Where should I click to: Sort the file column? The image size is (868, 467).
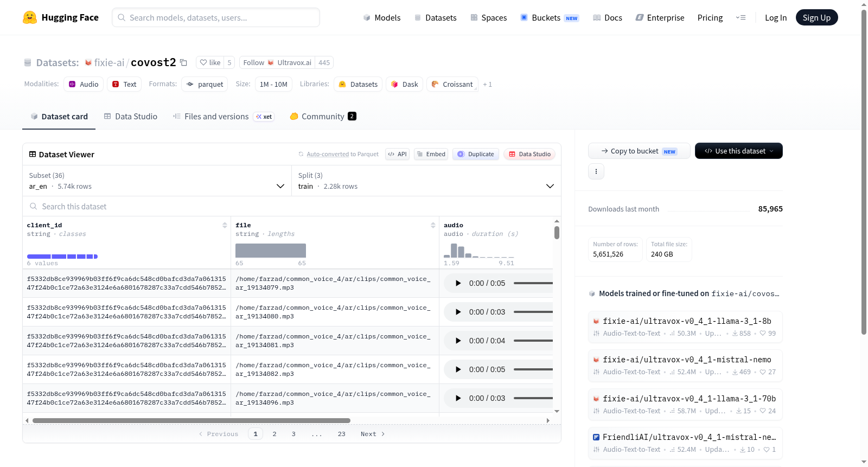[x=433, y=225]
